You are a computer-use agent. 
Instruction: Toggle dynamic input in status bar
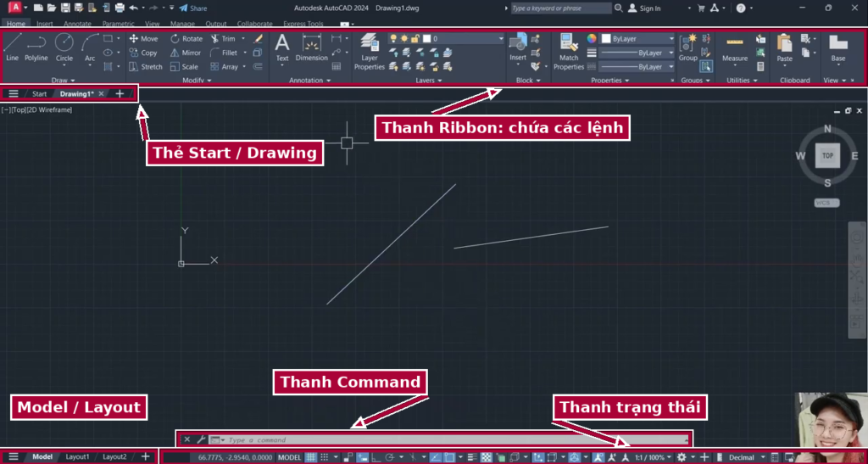pyautogui.click(x=362, y=457)
